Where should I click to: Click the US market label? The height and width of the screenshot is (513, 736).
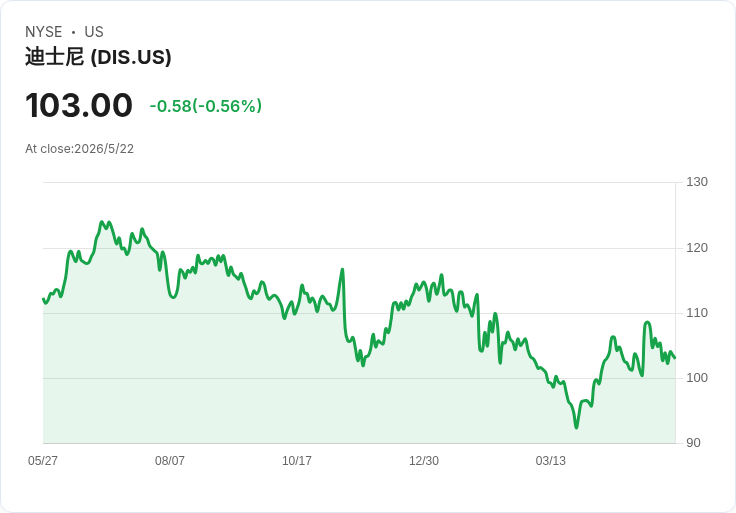click(x=94, y=32)
